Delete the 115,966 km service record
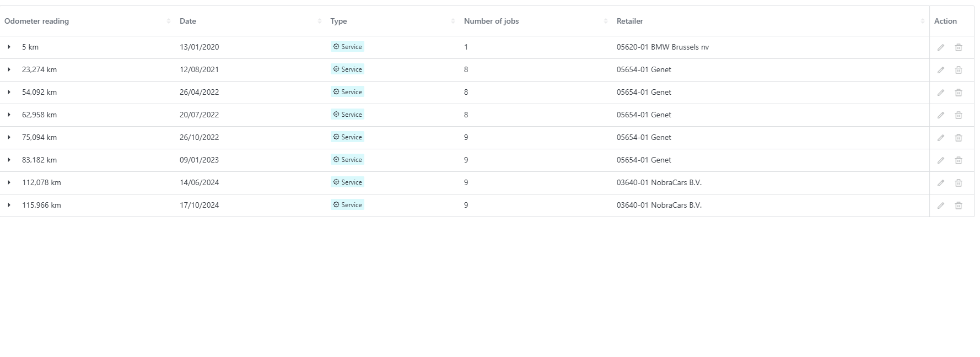This screenshot has width=980, height=357. (x=959, y=205)
